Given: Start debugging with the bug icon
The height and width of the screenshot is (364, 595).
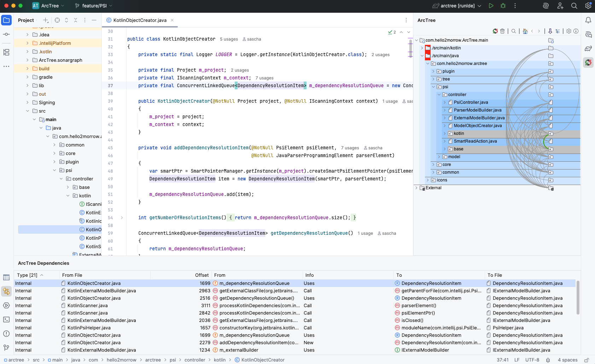Looking at the screenshot, I should (503, 6).
